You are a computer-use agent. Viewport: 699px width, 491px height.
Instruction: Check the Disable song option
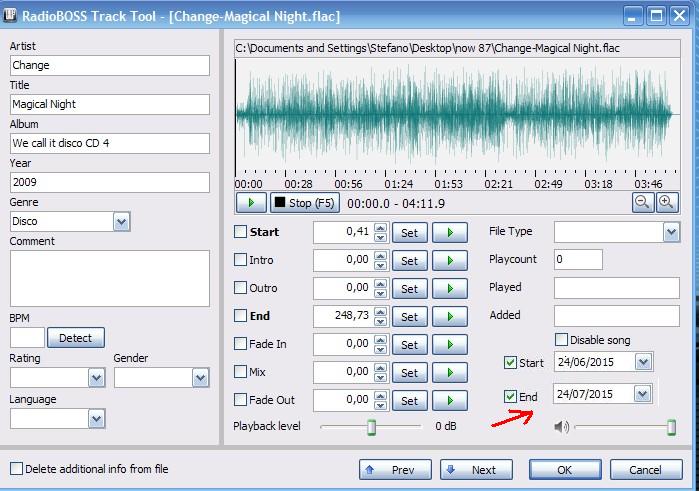click(561, 340)
